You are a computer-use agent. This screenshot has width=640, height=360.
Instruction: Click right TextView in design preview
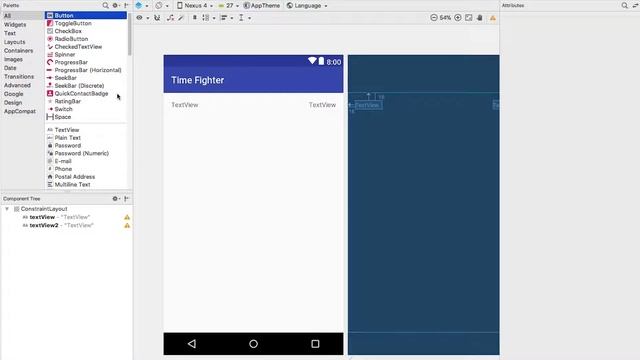322,105
